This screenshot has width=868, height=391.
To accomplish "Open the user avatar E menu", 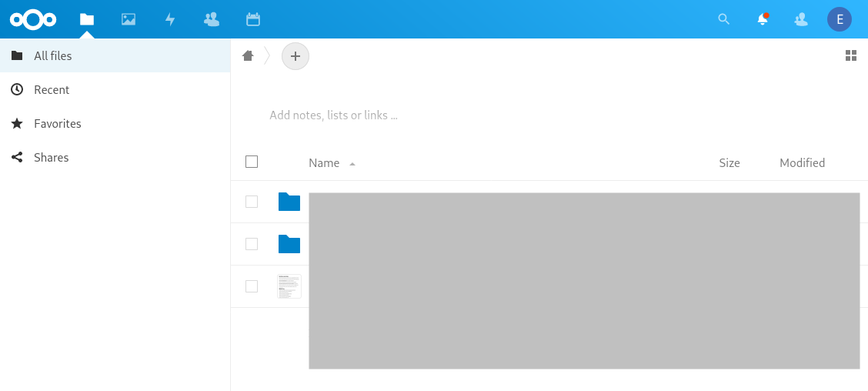I will coord(840,19).
